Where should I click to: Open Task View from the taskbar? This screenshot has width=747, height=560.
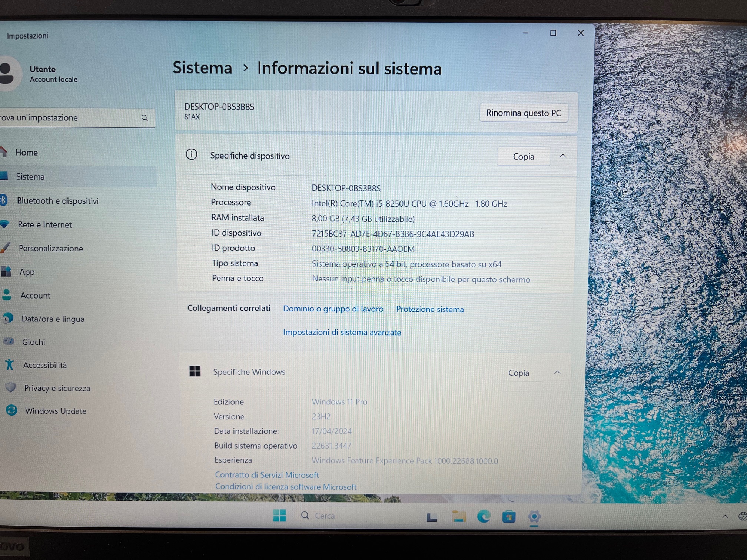click(432, 517)
